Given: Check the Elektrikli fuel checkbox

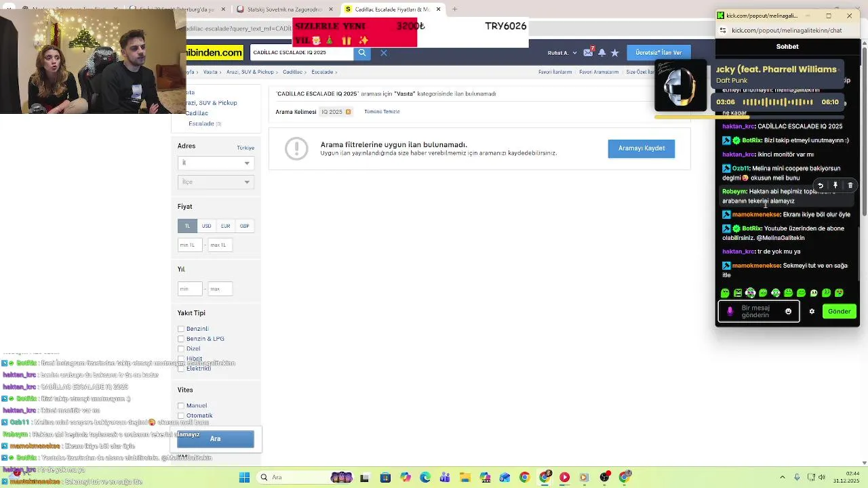Looking at the screenshot, I should point(181,369).
